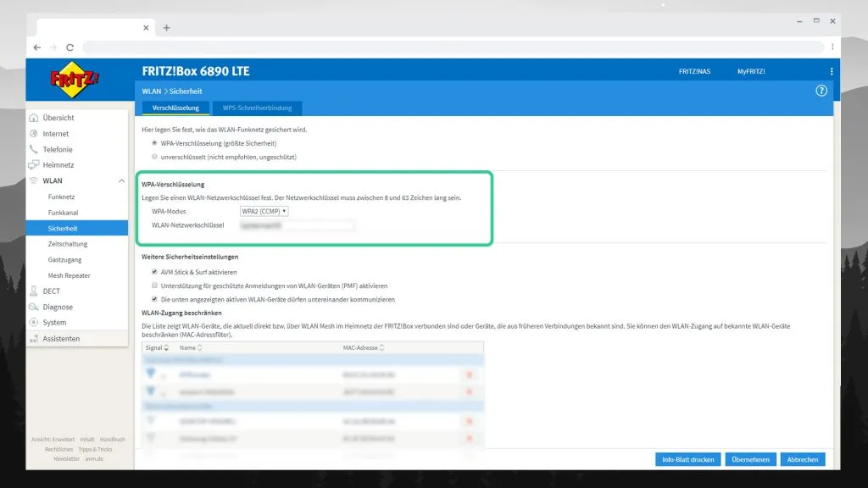Open the FRITZ!NAS link
The width and height of the screenshot is (868, 488).
click(694, 71)
